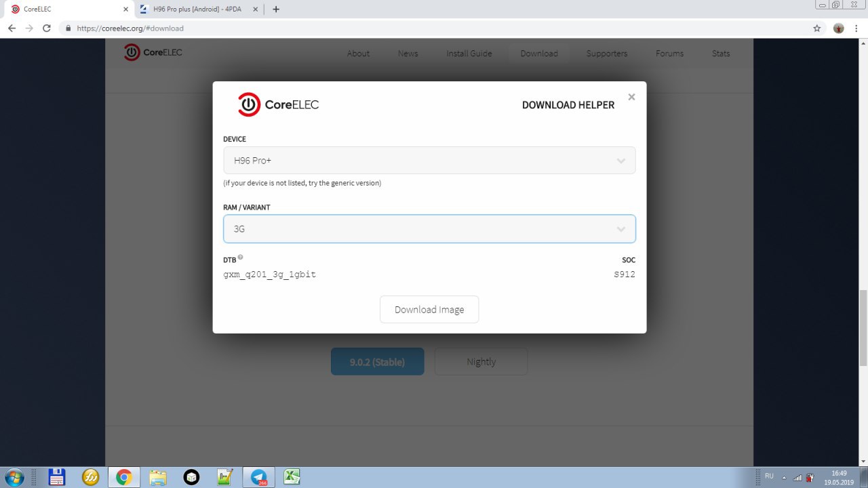Select the Nightly button
Screen dimensions: 868x488
pos(481,361)
